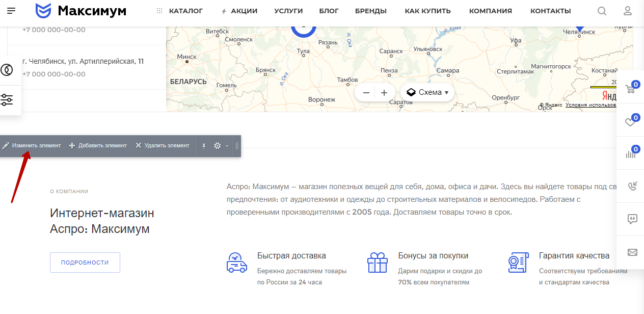Click the Быстрая доставка heading
Image resolution: width=644 pixels, height=314 pixels.
click(x=291, y=255)
